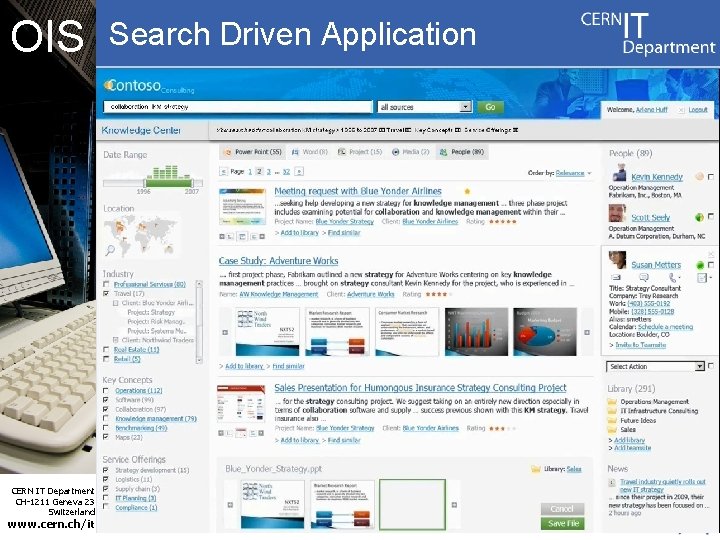Open the bar chart slide thumbnail

pyautogui.click(x=476, y=332)
